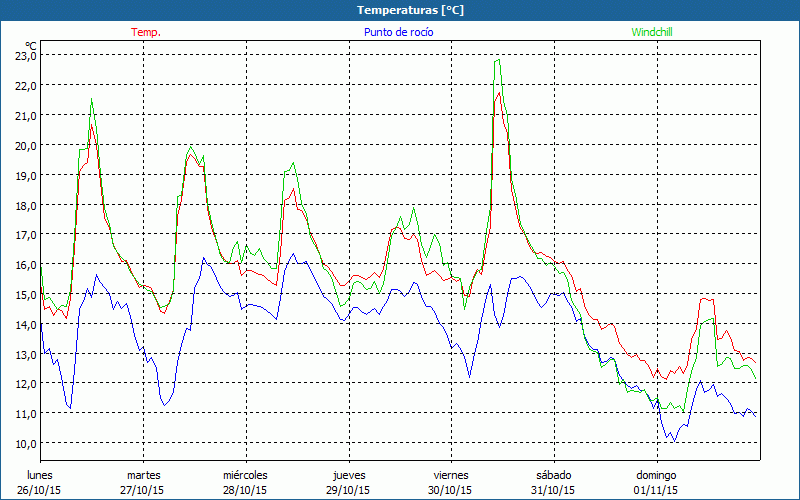
Task: Select the lunes day label
Action: pos(40,474)
